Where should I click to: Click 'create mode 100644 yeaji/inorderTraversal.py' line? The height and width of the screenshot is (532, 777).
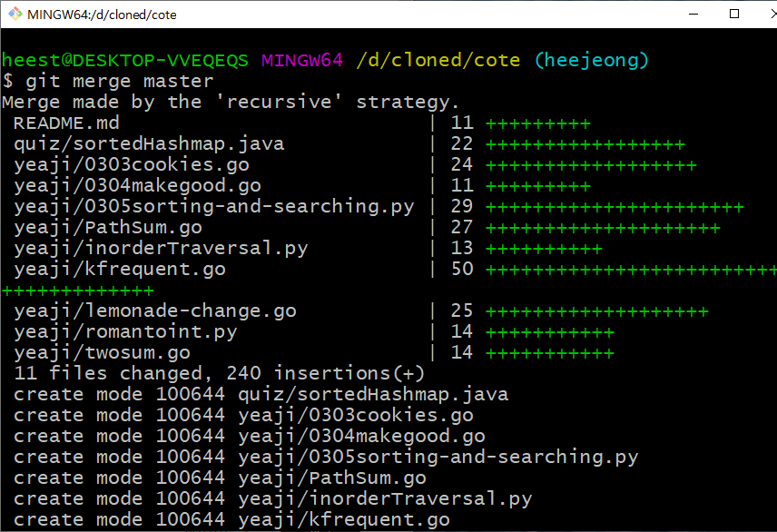pos(272,498)
